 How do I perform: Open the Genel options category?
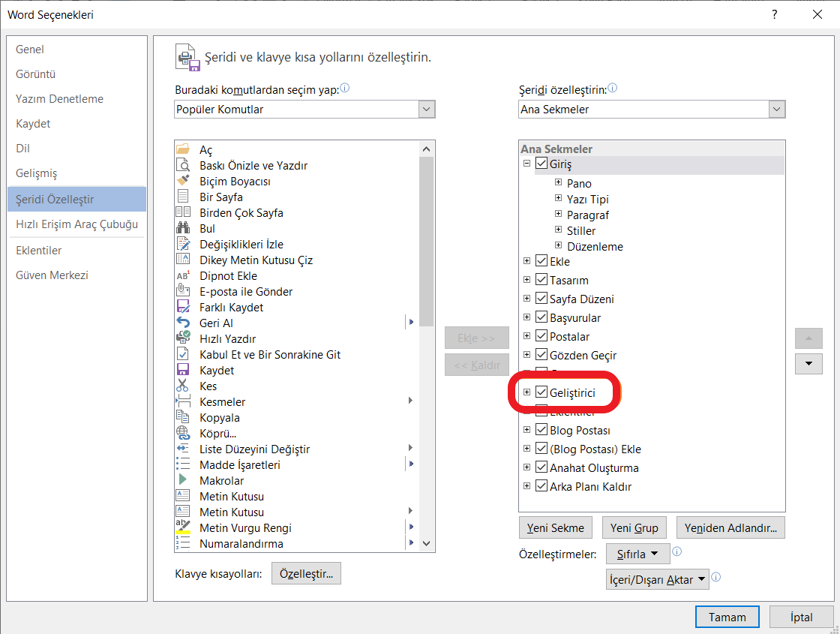coord(76,50)
